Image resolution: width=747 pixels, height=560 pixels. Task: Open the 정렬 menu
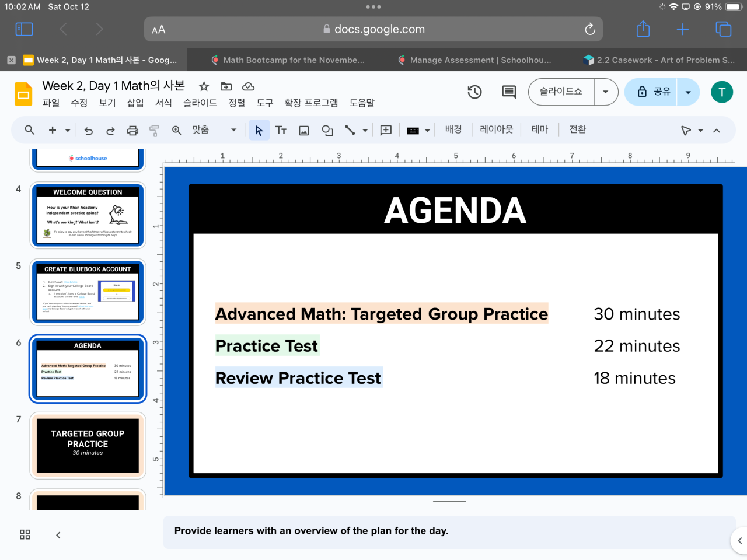[237, 103]
